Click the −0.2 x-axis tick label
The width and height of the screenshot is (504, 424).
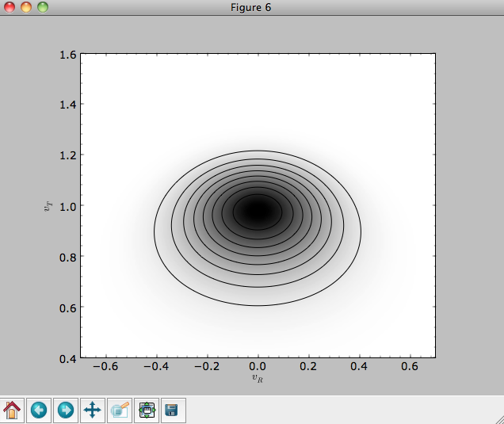click(207, 366)
